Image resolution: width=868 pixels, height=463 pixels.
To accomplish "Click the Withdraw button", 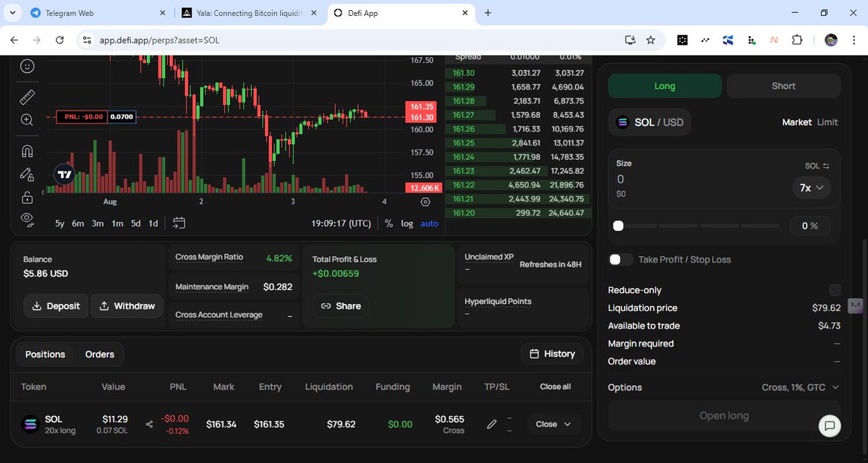I will [x=127, y=306].
